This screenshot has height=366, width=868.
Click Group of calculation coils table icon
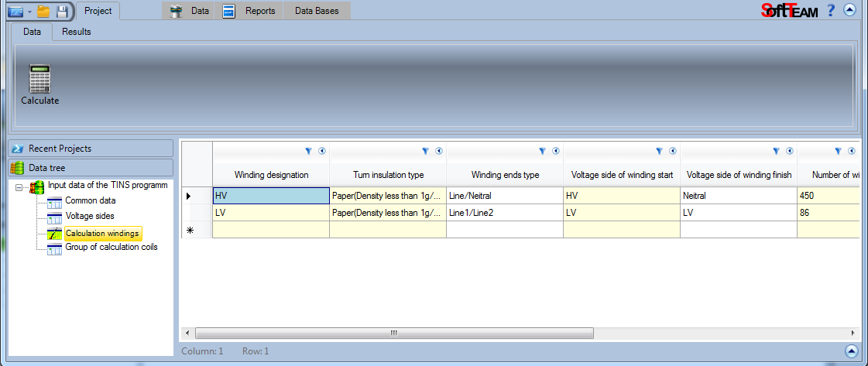click(x=54, y=249)
